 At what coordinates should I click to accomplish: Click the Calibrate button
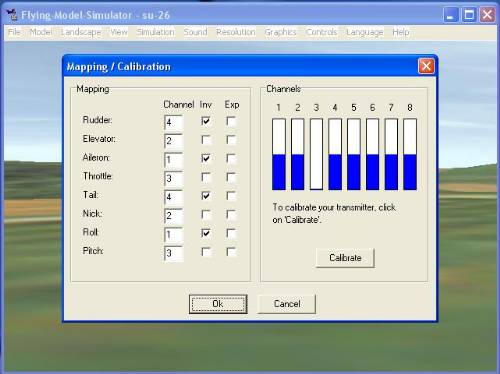345,258
